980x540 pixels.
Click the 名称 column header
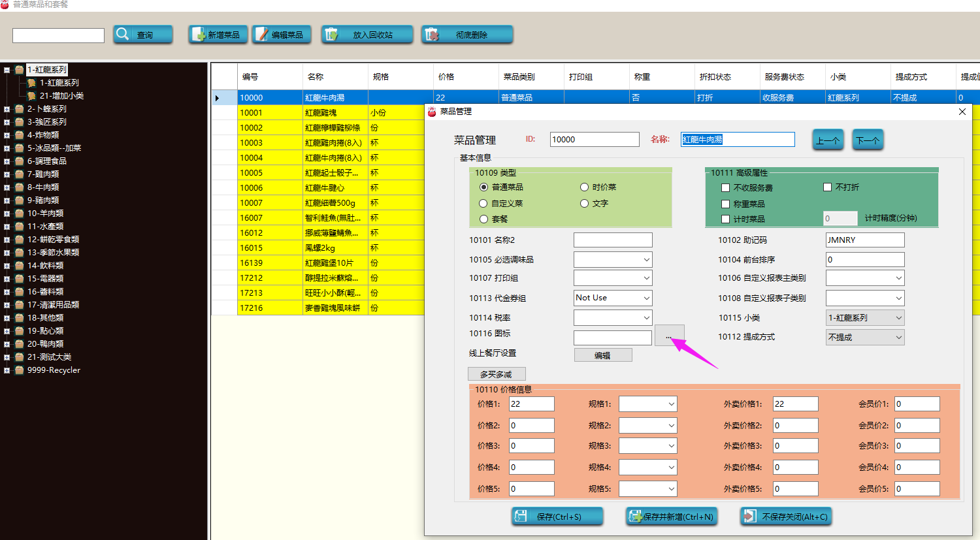click(335, 76)
